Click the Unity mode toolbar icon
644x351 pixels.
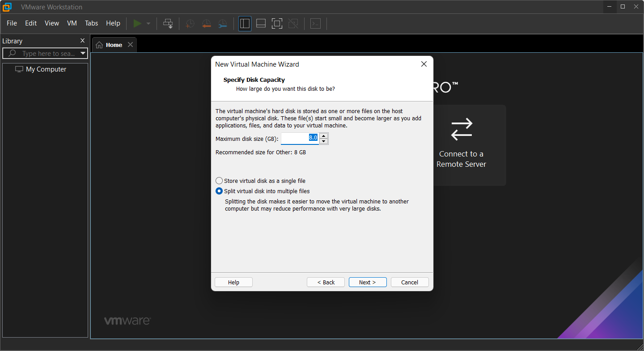tap(293, 23)
